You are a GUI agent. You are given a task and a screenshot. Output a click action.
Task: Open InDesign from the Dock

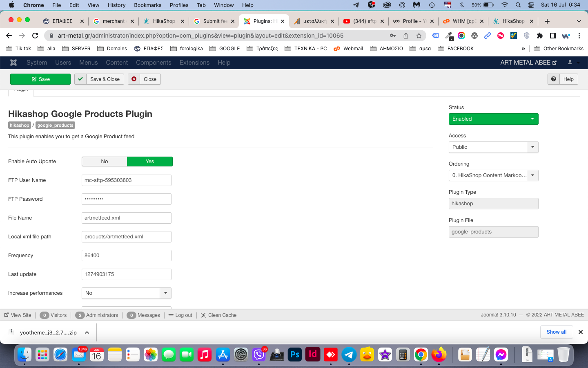pyautogui.click(x=313, y=355)
